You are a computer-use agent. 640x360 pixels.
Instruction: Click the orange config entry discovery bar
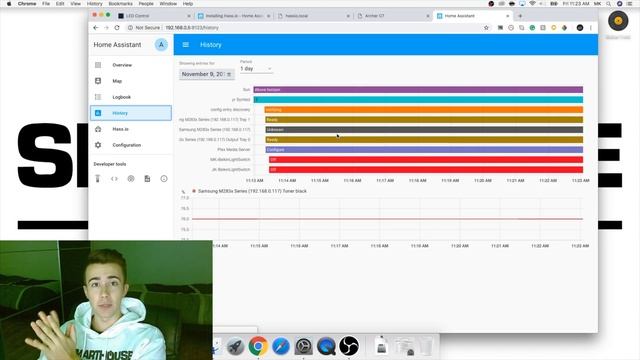424,110
